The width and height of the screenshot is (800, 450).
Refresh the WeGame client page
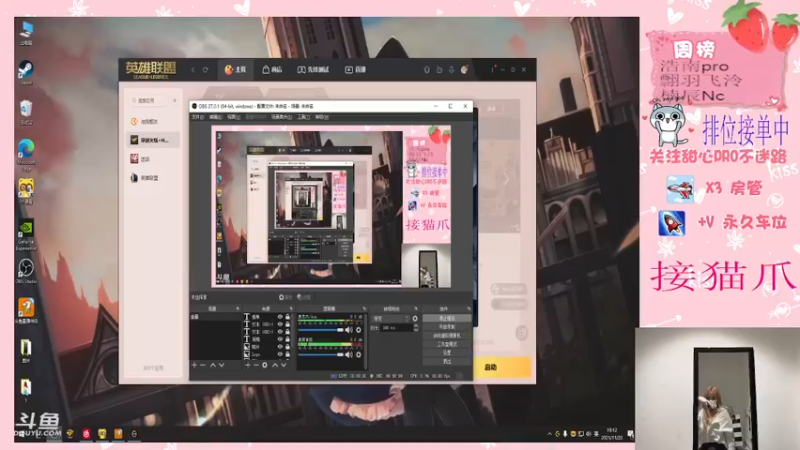[205, 70]
